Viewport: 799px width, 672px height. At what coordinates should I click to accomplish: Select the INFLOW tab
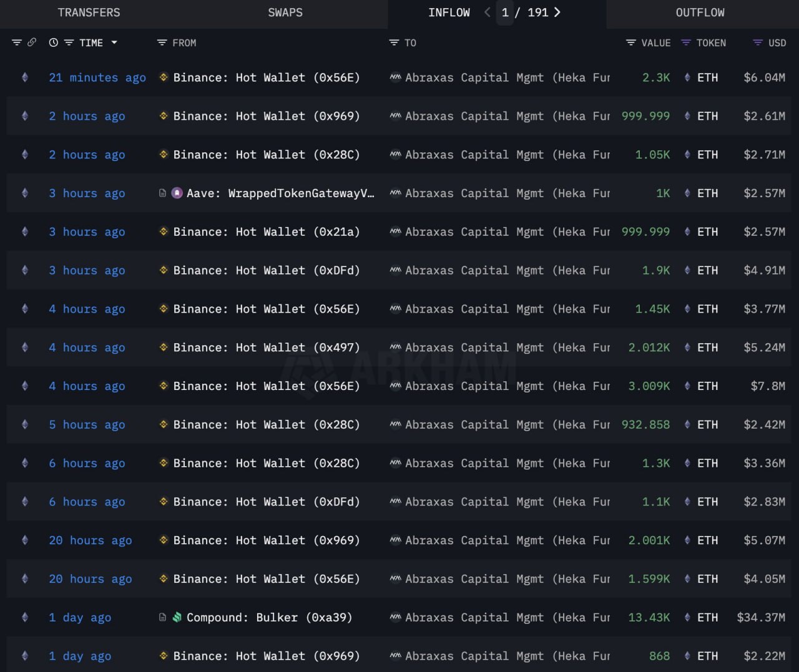tap(449, 12)
